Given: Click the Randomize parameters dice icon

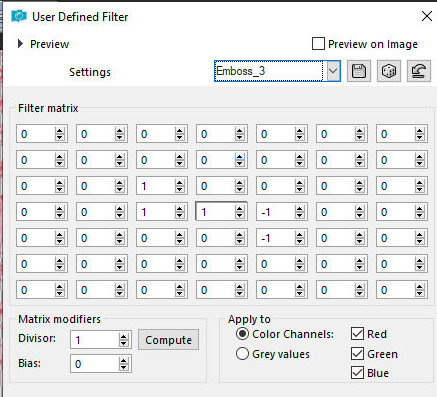Looking at the screenshot, I should click(x=389, y=71).
